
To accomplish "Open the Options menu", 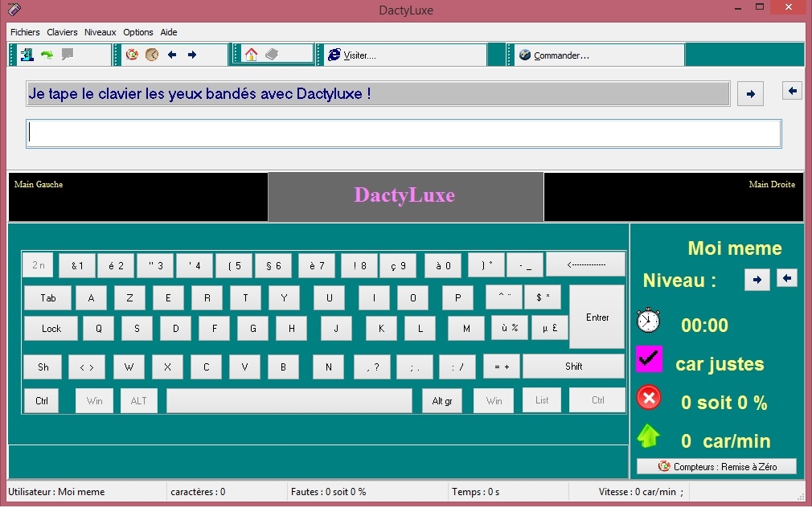I will pos(137,32).
